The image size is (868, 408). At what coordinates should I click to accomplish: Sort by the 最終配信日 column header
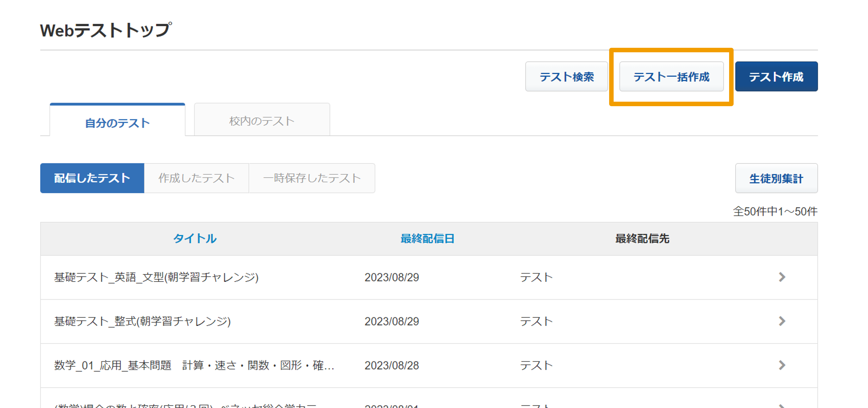[x=427, y=239]
